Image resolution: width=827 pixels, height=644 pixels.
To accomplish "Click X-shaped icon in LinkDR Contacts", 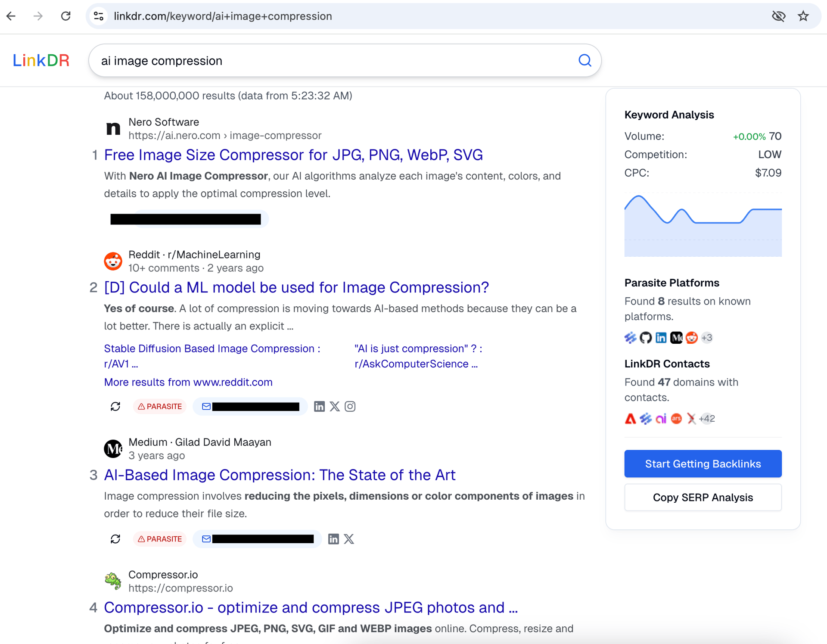I will tap(691, 419).
